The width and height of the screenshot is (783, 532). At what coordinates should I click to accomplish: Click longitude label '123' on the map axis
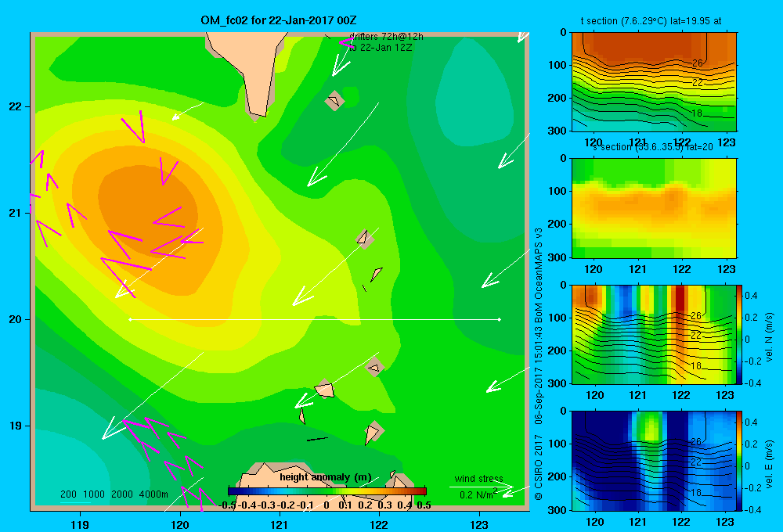point(479,524)
